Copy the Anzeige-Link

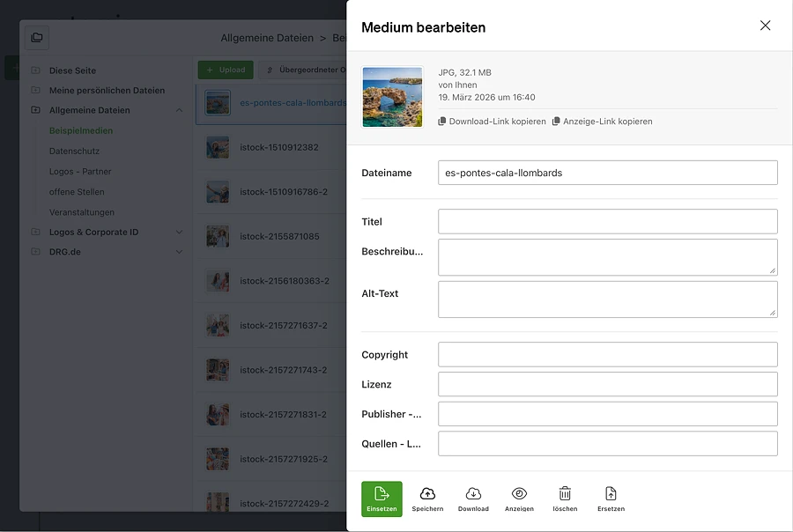click(x=602, y=122)
